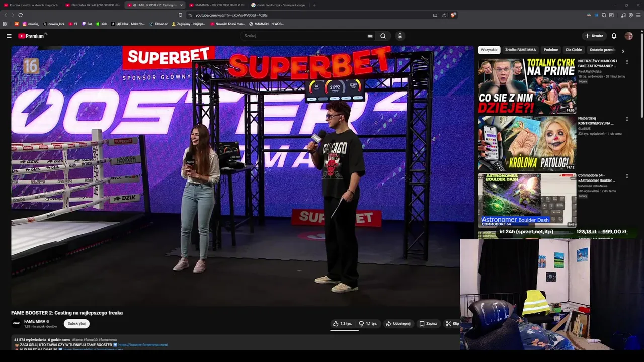This screenshot has height=362, width=644.
Task: Open site settings icon beside the URL
Action: (x=190, y=15)
